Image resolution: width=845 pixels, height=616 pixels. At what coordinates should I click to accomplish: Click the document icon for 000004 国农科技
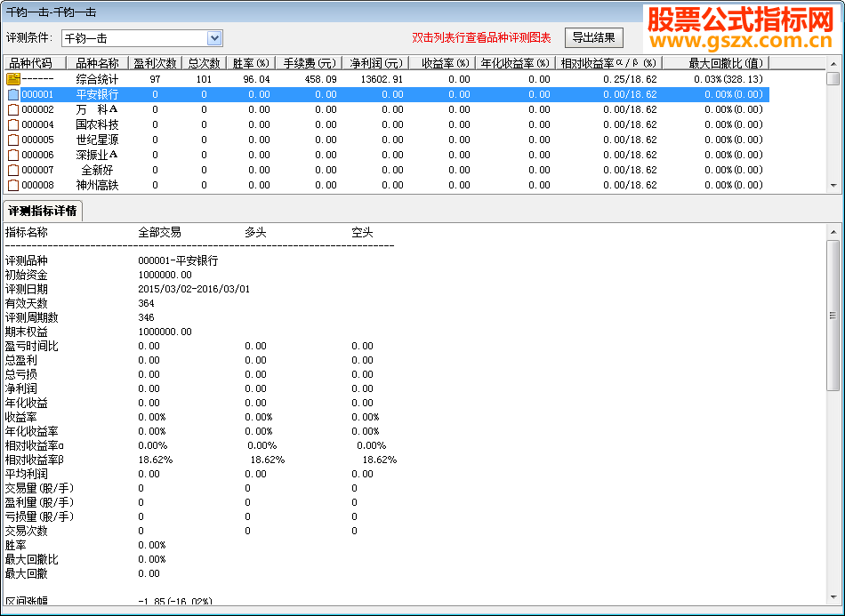click(13, 124)
